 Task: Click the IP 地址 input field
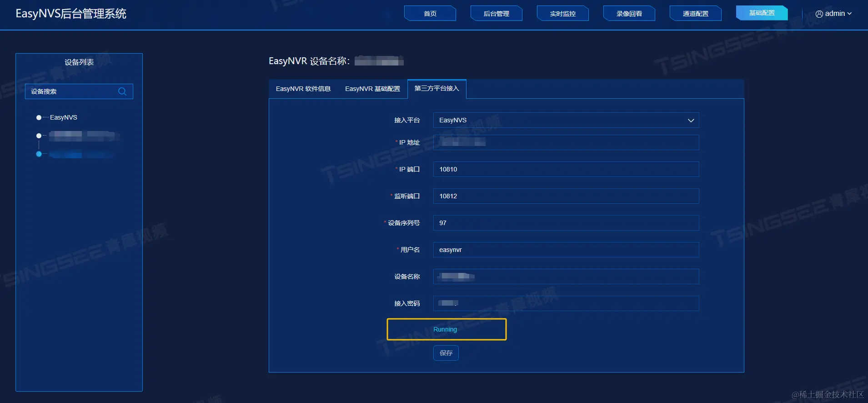(566, 142)
